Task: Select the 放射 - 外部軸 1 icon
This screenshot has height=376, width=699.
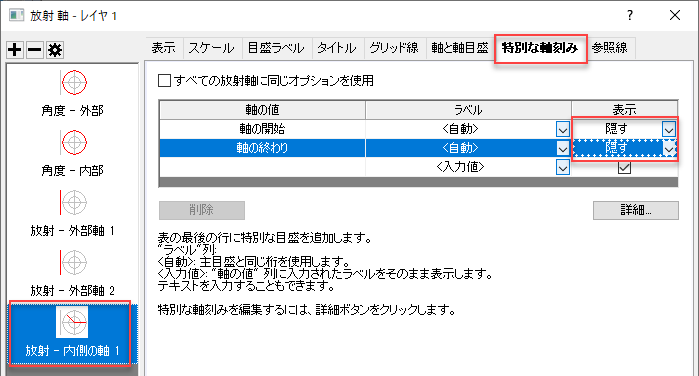Action: 74,202
